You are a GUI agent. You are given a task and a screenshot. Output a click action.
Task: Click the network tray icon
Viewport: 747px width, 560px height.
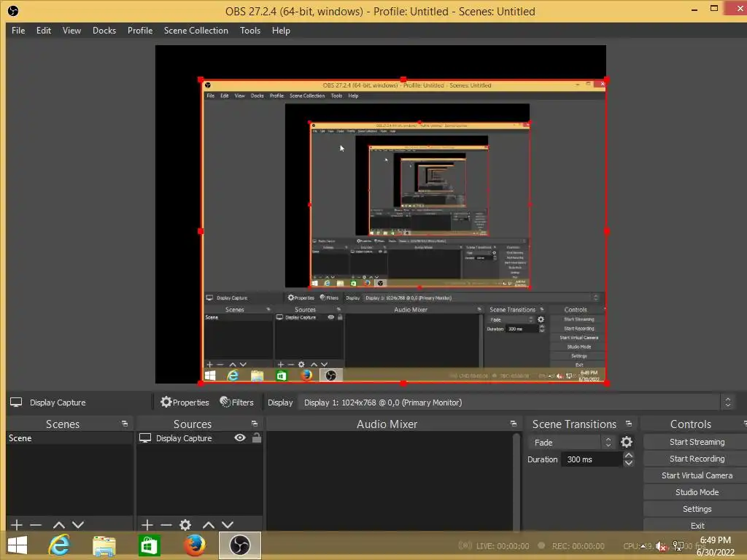[678, 545]
